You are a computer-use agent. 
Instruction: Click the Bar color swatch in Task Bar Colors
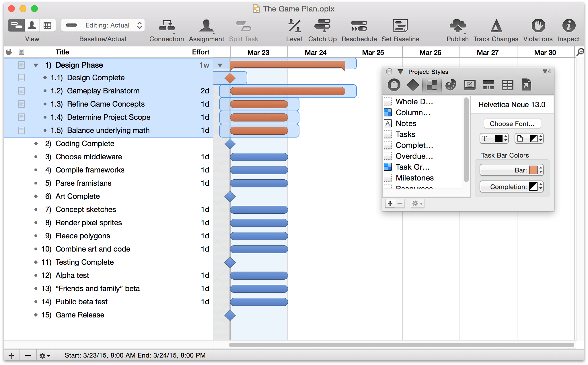(x=531, y=170)
